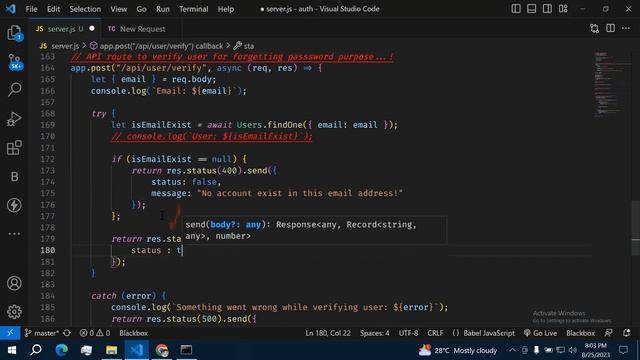Start Go Live server

tap(540, 333)
